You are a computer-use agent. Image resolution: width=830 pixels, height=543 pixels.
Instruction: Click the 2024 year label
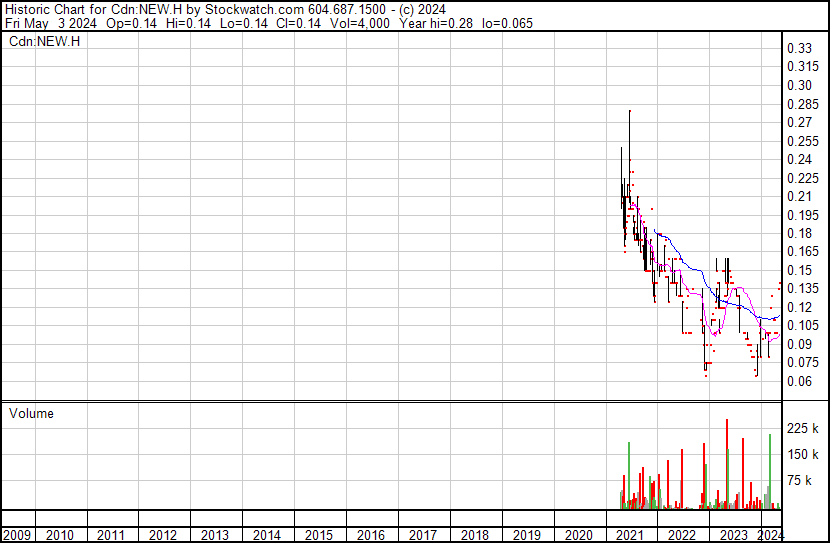(771, 535)
